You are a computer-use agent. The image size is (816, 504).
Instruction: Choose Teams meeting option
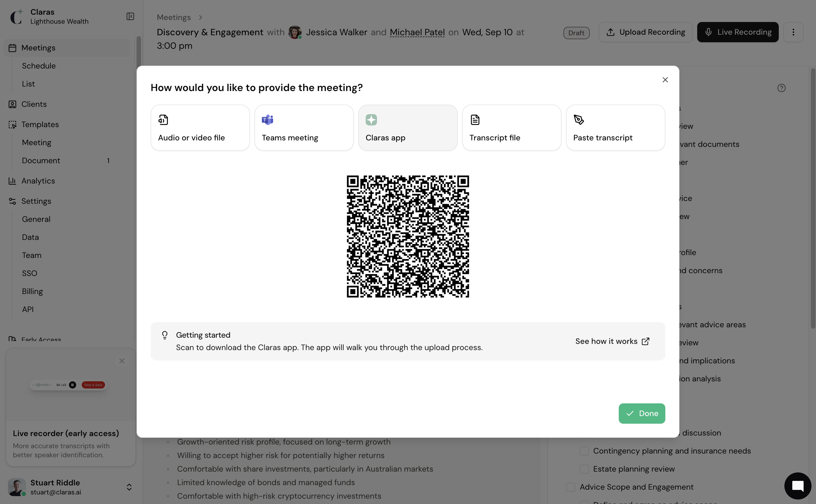304,128
